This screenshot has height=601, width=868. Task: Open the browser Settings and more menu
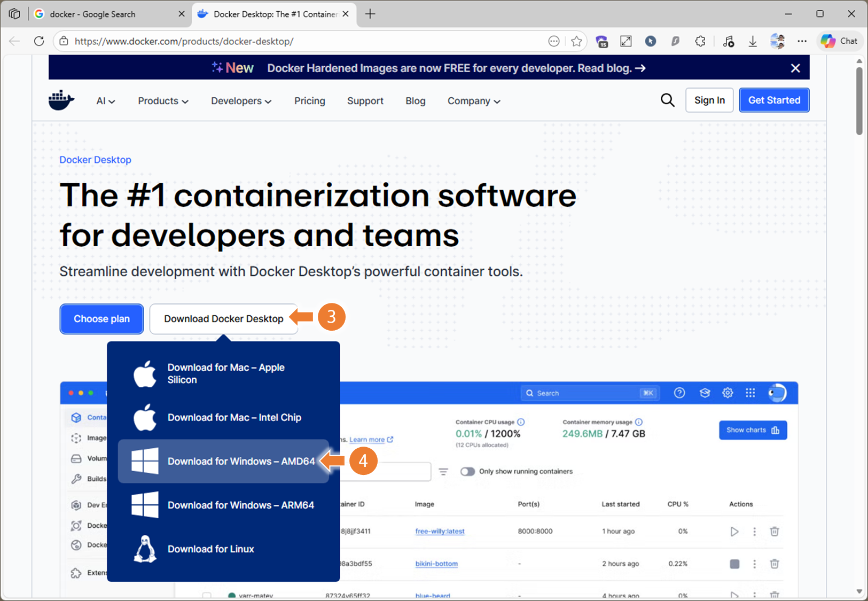click(x=802, y=41)
